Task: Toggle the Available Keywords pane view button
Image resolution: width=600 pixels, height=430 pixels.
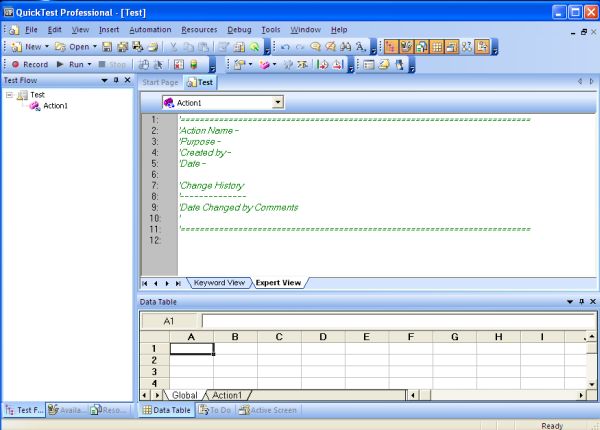Action: [x=406, y=47]
